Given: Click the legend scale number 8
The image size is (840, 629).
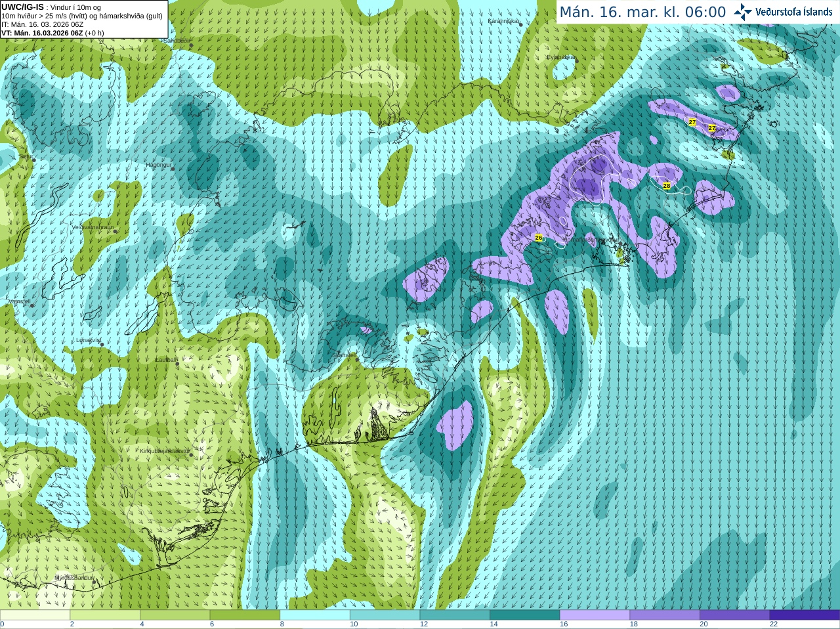Looking at the screenshot, I should 282,624.
